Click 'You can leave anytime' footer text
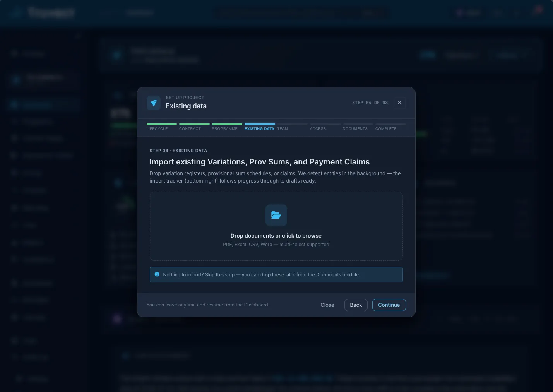The height and width of the screenshot is (392, 553). click(x=208, y=305)
